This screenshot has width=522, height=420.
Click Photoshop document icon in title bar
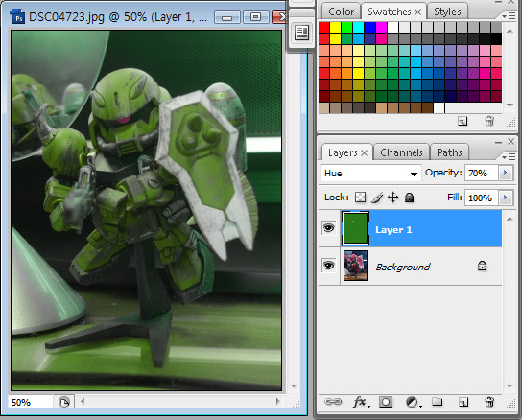[x=17, y=16]
